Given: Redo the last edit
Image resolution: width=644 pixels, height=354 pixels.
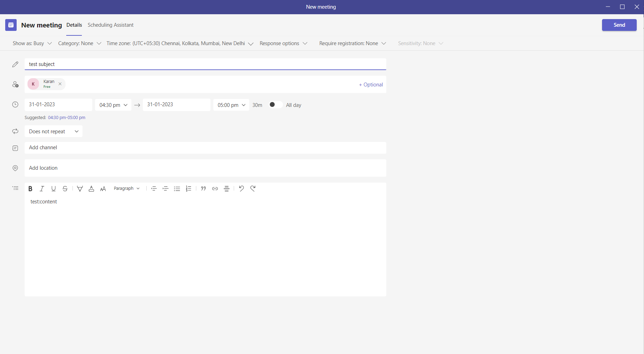Looking at the screenshot, I should [x=253, y=188].
